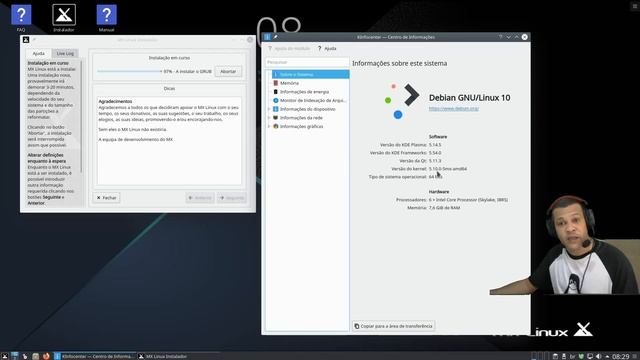Select Sobre o Sistema in KInfocenter sidebar
640x360 pixels.
point(310,74)
